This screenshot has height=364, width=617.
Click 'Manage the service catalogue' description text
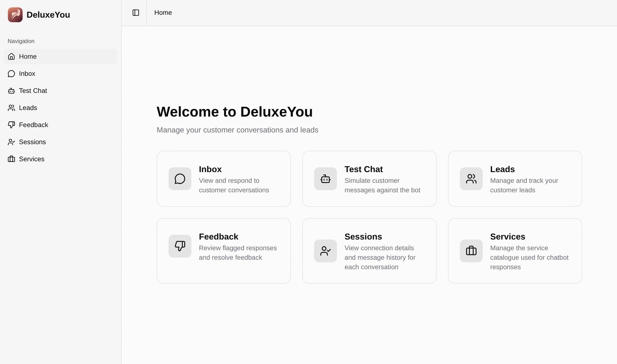pyautogui.click(x=529, y=258)
